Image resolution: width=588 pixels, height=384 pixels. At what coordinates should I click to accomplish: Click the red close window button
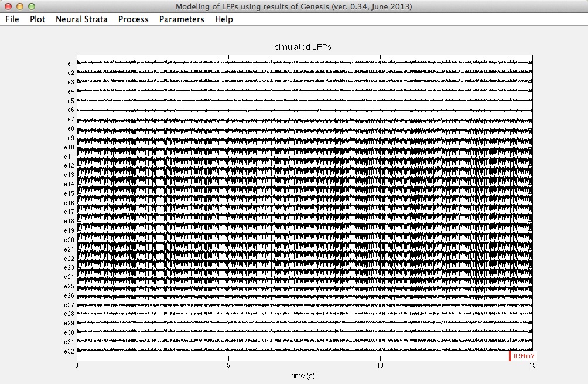[x=8, y=6]
